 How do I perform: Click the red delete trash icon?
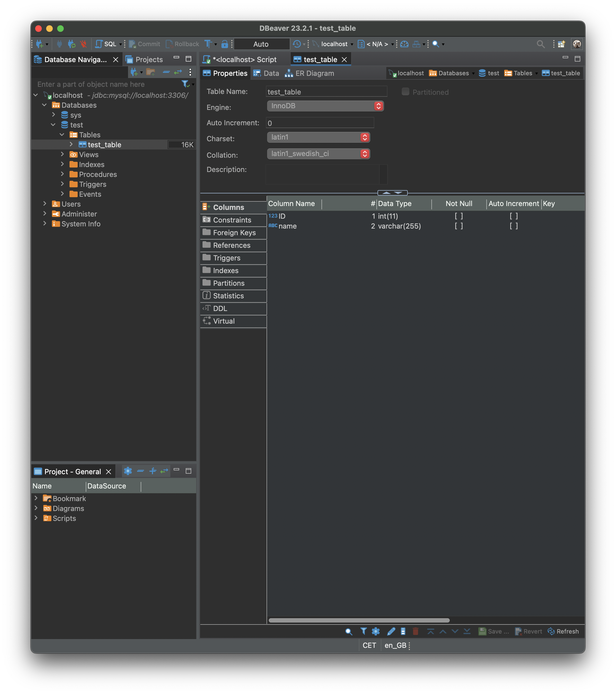coord(415,631)
